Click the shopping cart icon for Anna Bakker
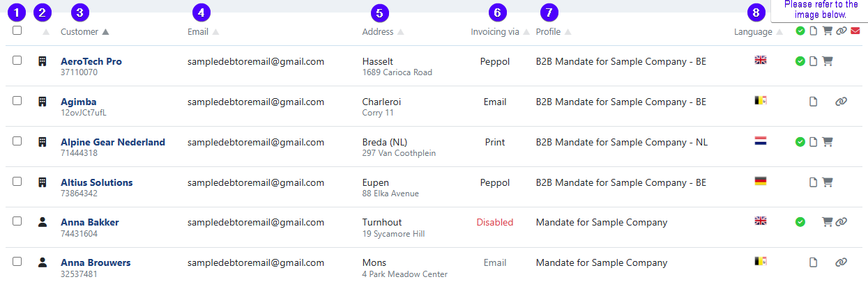Viewport: 868px width, 284px height. click(x=828, y=222)
